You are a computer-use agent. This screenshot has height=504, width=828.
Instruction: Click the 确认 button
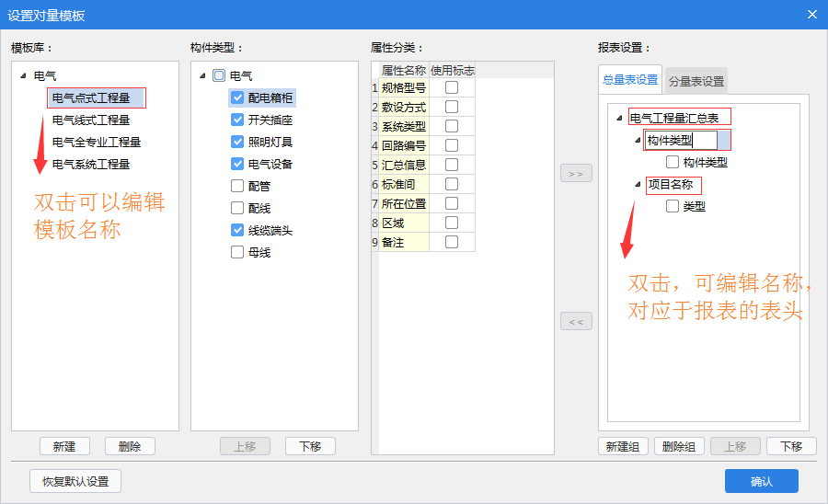[x=761, y=481]
